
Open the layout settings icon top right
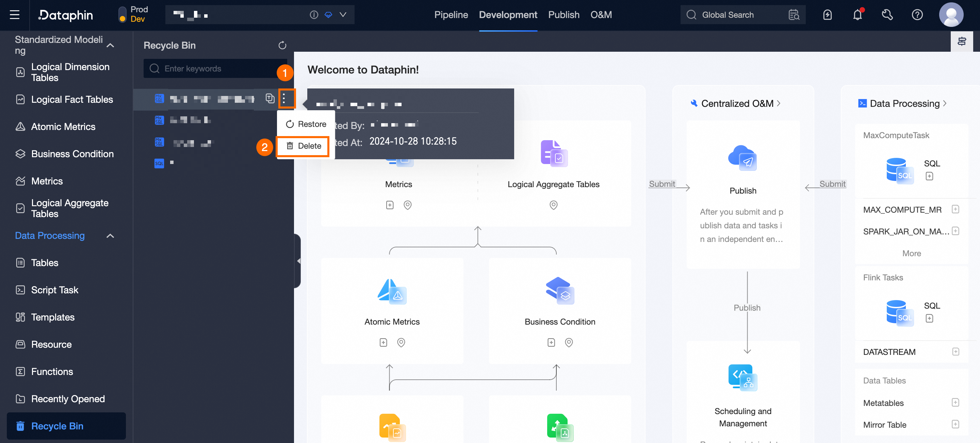click(x=961, y=41)
